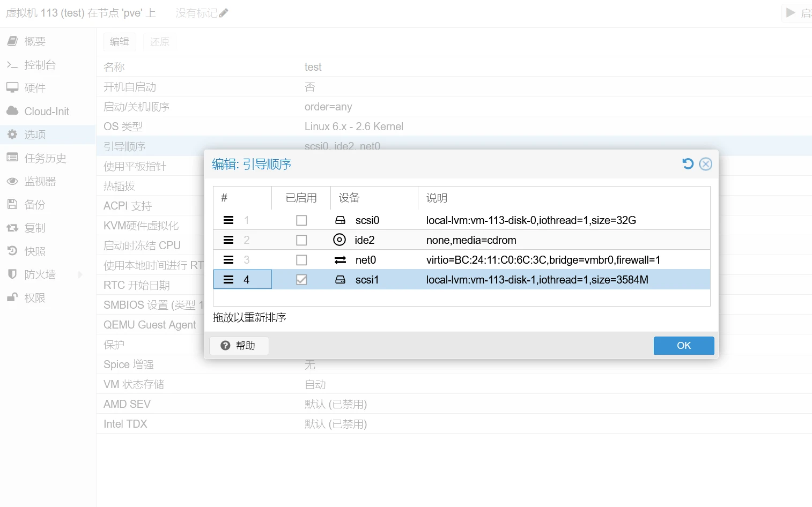The image size is (812, 507).
Task: Select the VM 状态存储 option row
Action: click(x=454, y=384)
